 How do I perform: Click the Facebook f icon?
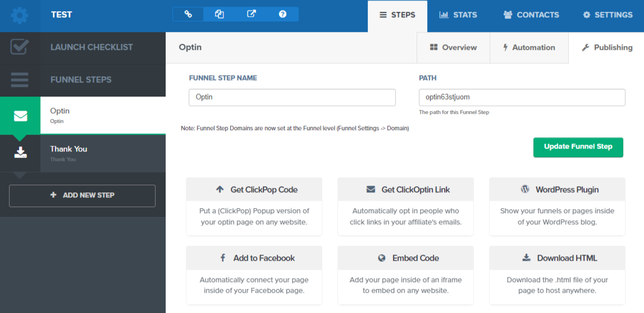pyautogui.click(x=222, y=258)
